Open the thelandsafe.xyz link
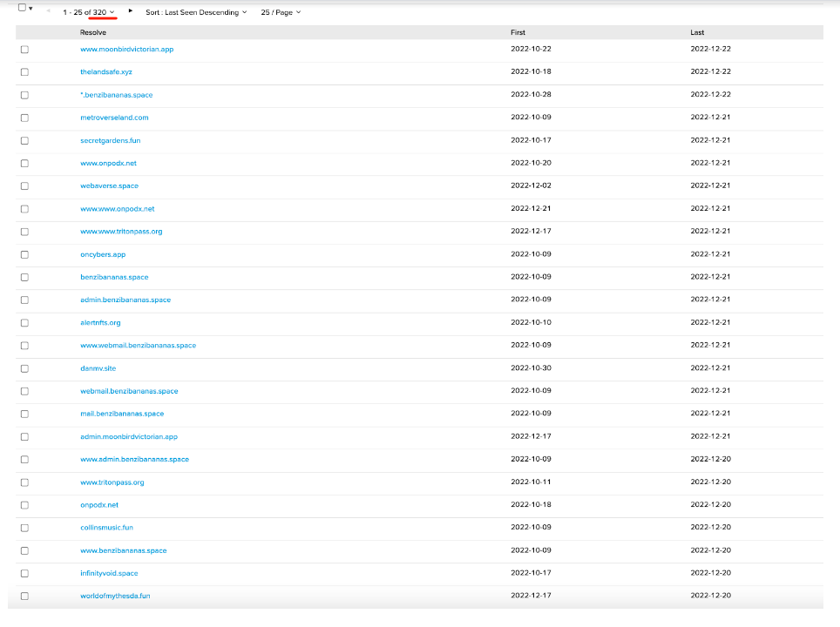This screenshot has width=840, height=627. 105,72
